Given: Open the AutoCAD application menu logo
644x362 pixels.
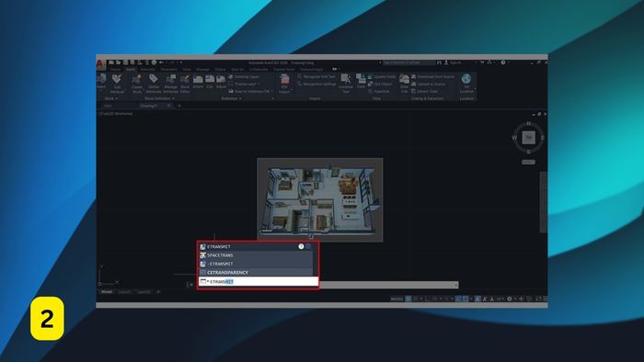Looking at the screenshot, I should [99, 64].
